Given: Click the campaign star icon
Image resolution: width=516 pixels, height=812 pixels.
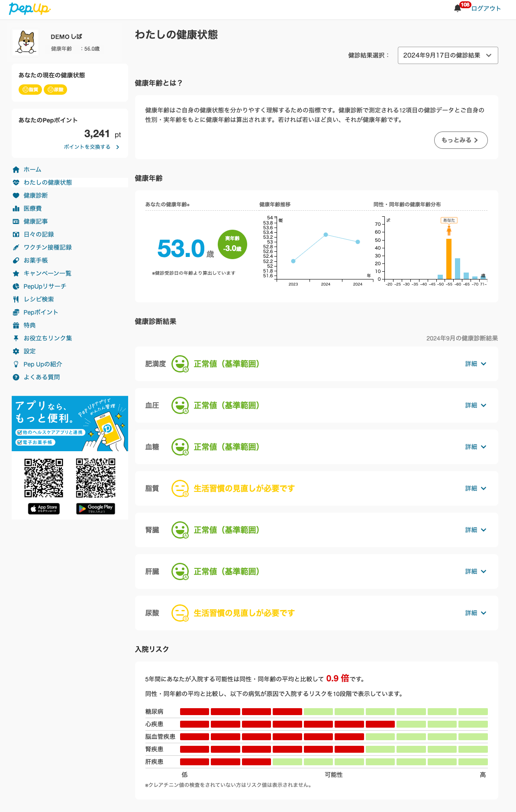Looking at the screenshot, I should pos(16,273).
